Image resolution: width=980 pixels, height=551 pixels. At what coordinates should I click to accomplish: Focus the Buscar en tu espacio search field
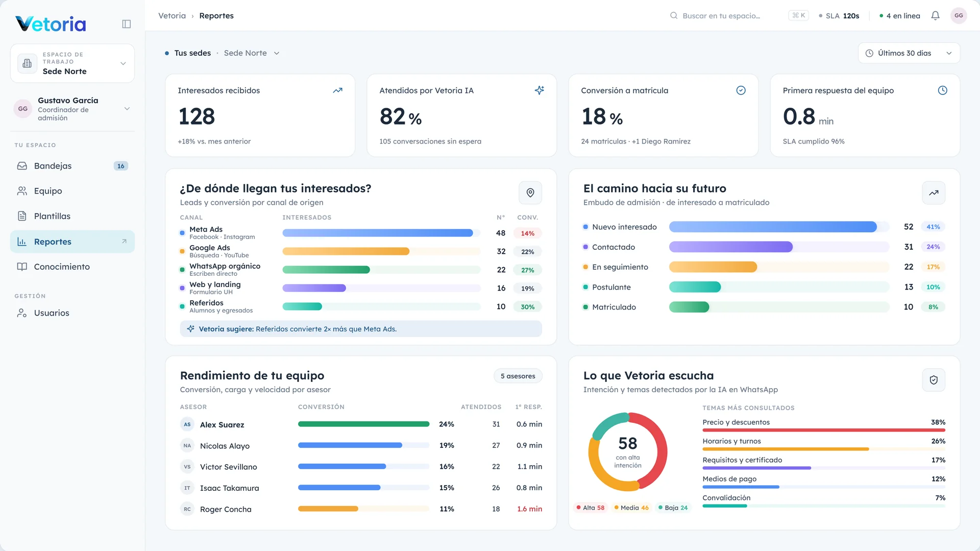click(x=739, y=16)
